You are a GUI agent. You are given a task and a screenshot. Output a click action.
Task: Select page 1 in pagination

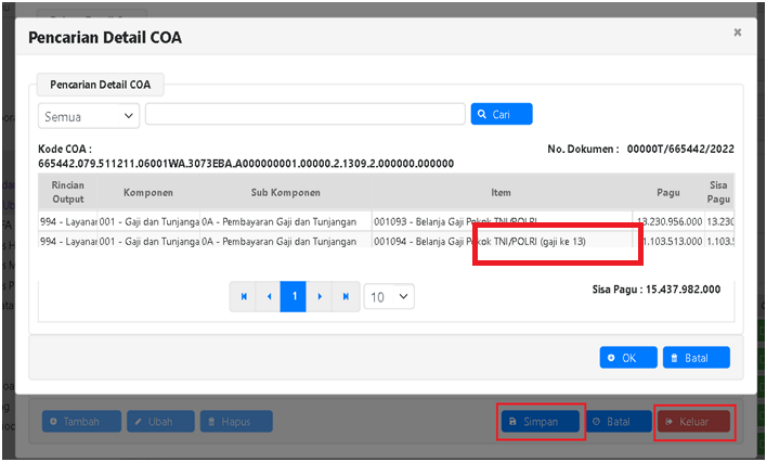(293, 297)
